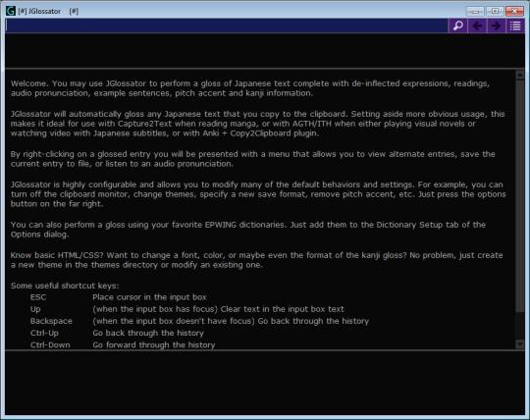530x420 pixels.
Task: Click 'Place cursor in the input box' text
Action: [x=149, y=297]
